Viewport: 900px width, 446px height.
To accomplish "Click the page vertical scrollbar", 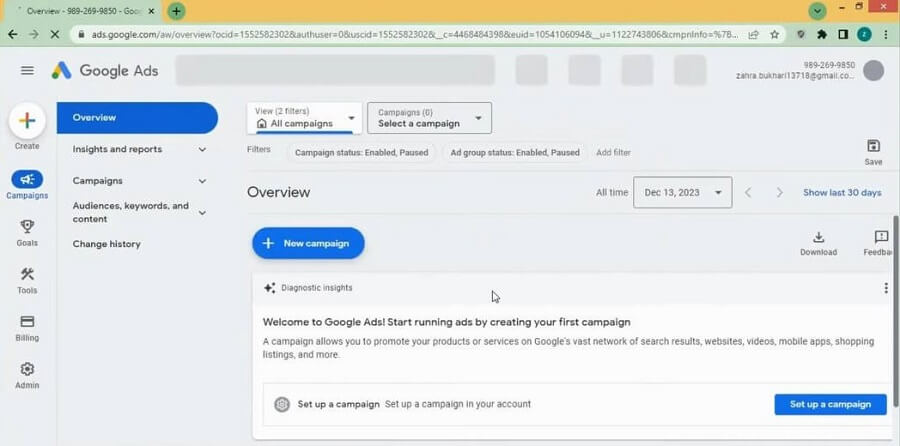I will pyautogui.click(x=897, y=310).
